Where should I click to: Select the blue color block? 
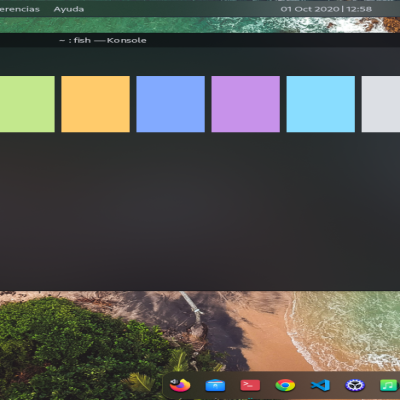point(170,104)
